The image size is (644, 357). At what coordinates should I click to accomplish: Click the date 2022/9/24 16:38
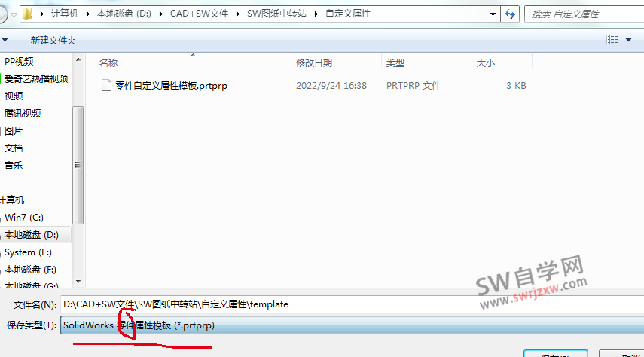pos(331,85)
